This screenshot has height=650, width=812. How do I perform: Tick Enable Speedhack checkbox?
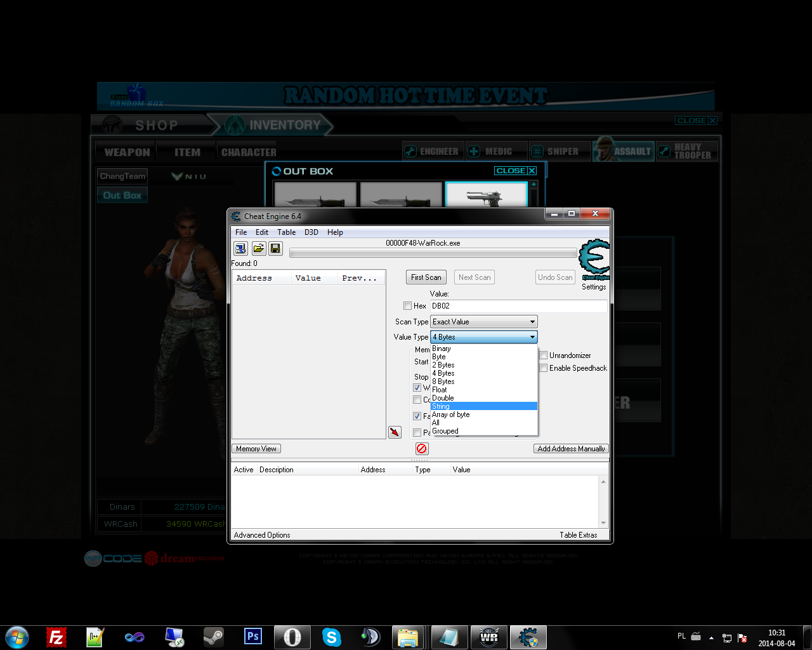click(x=544, y=368)
